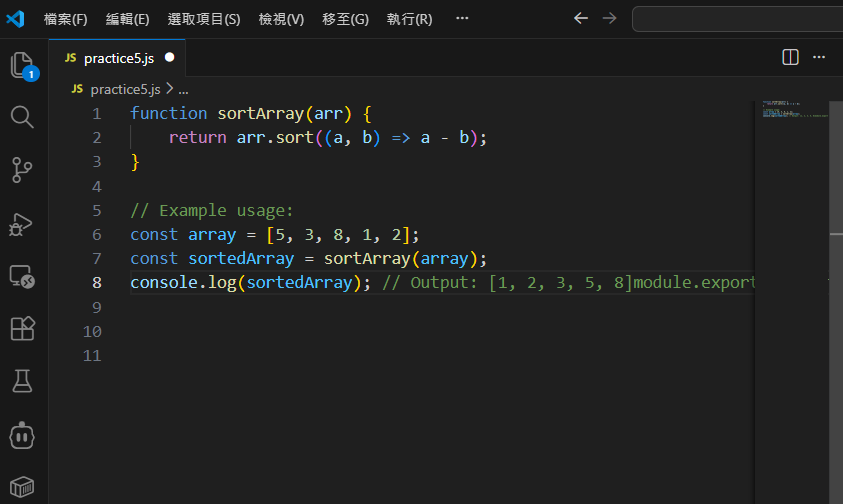Open the Run and Debug view
Viewport: 843px width, 504px height.
pyautogui.click(x=22, y=223)
